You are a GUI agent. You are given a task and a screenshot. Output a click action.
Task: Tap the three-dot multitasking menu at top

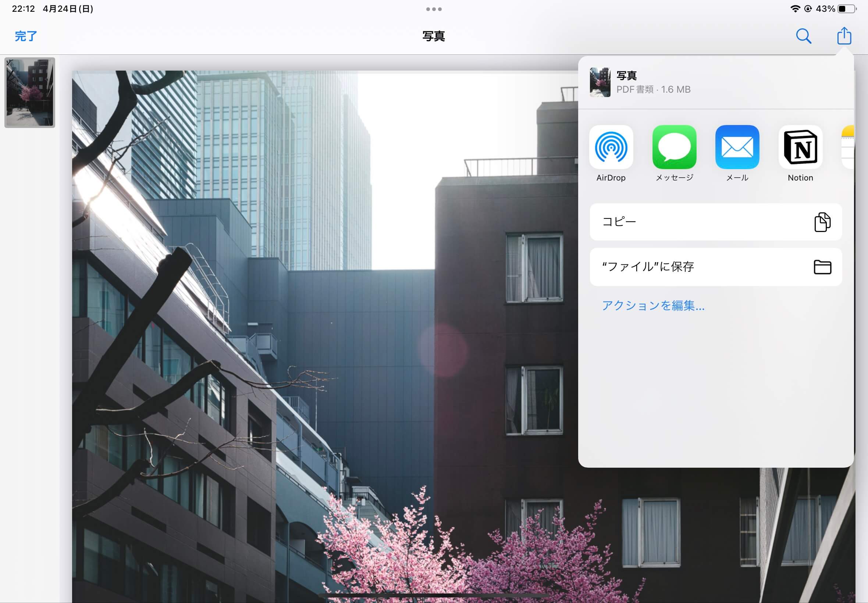pyautogui.click(x=434, y=9)
